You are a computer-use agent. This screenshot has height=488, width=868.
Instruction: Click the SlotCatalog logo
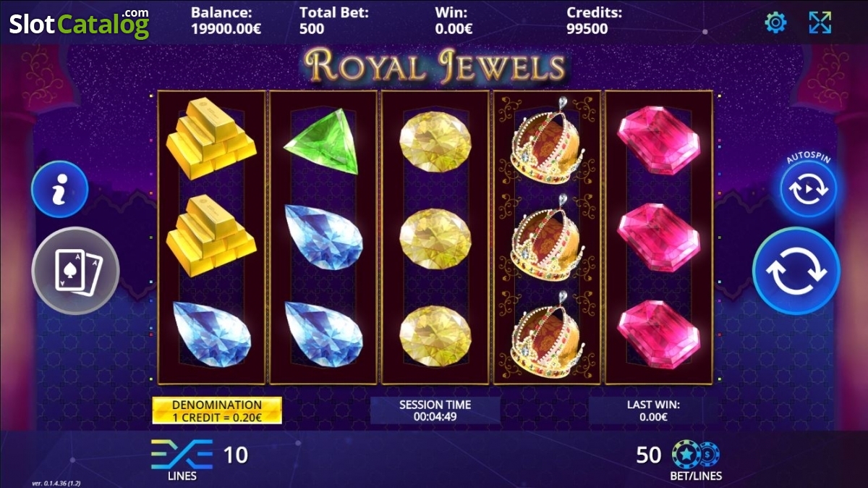[79, 23]
